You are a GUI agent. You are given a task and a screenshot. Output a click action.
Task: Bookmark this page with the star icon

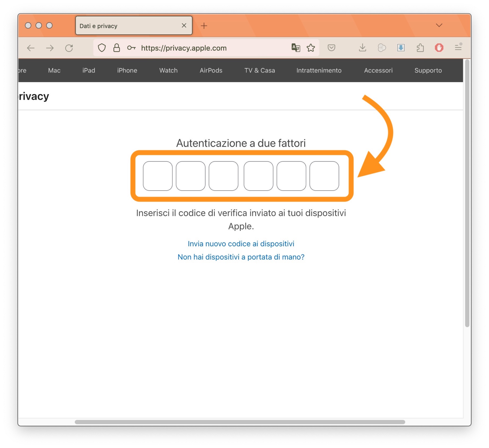click(x=311, y=48)
